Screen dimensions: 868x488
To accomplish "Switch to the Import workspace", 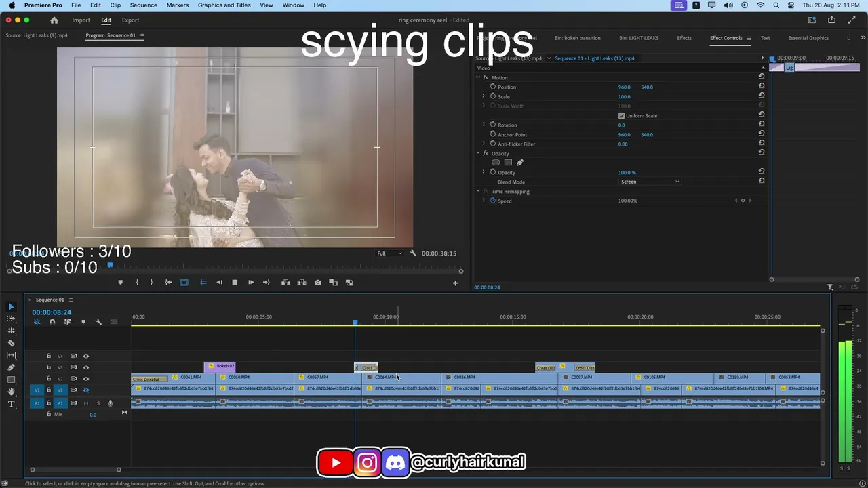I will tap(81, 20).
